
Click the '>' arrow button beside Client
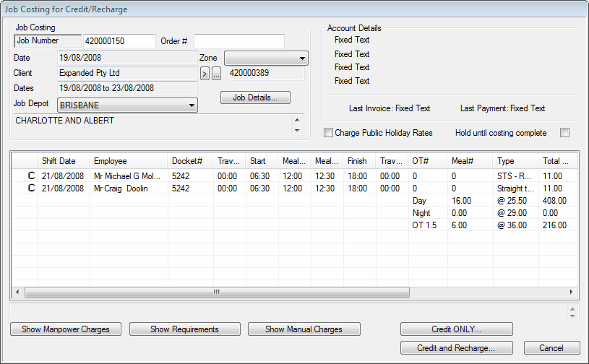(x=205, y=73)
